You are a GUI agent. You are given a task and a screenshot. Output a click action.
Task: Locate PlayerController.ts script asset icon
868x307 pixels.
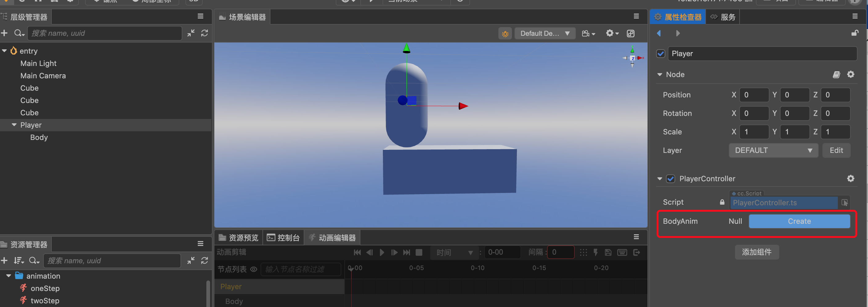point(844,203)
